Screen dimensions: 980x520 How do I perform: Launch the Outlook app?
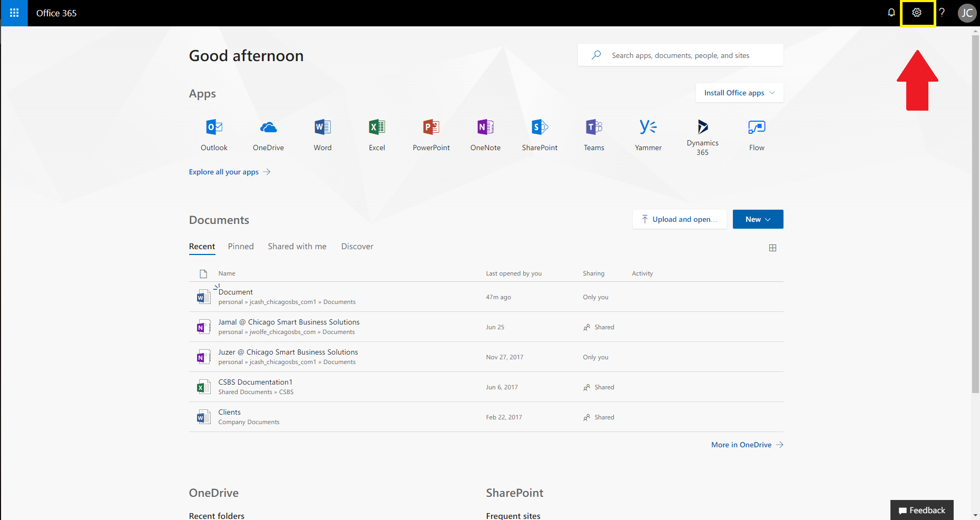(214, 135)
